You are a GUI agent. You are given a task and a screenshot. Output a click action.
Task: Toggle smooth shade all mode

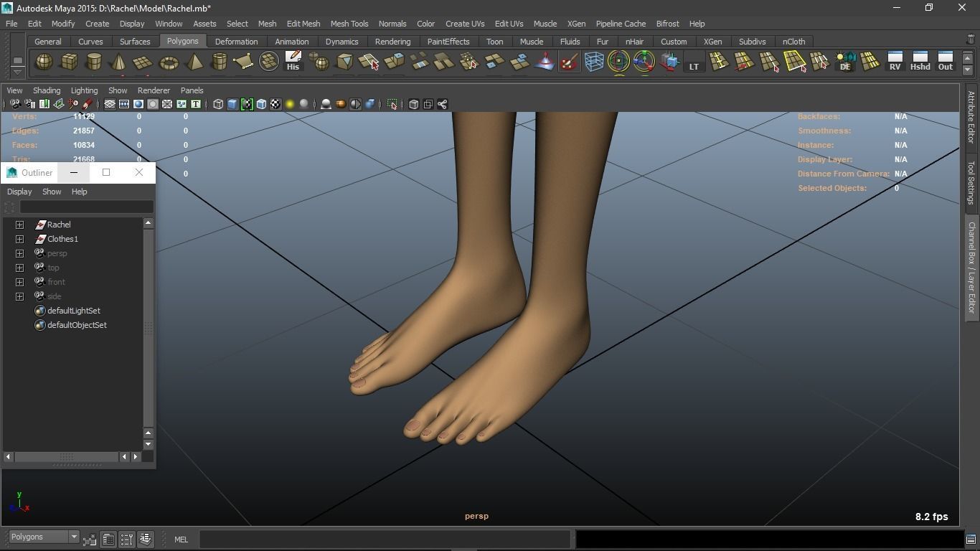point(232,104)
